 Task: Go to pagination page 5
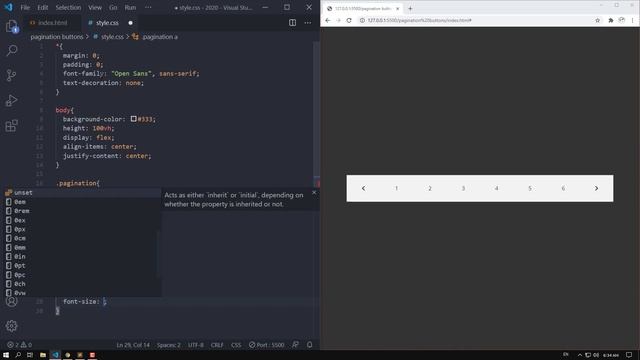coord(530,188)
